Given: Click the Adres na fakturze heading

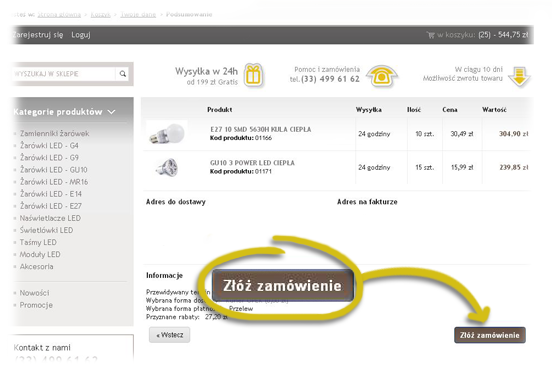Looking at the screenshot, I should point(367,202).
